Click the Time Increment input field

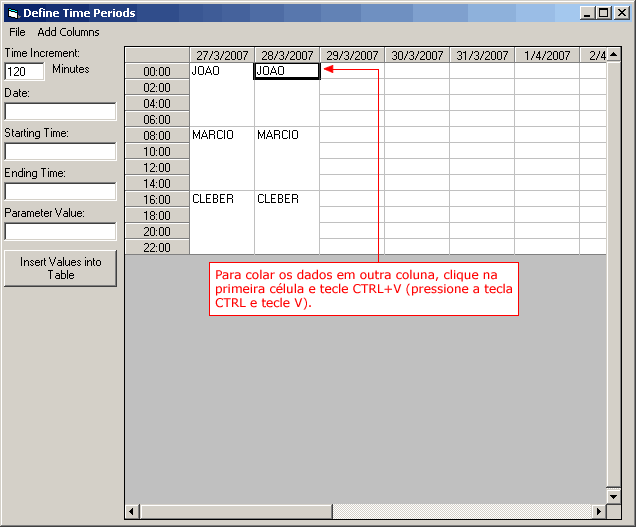[x=24, y=71]
